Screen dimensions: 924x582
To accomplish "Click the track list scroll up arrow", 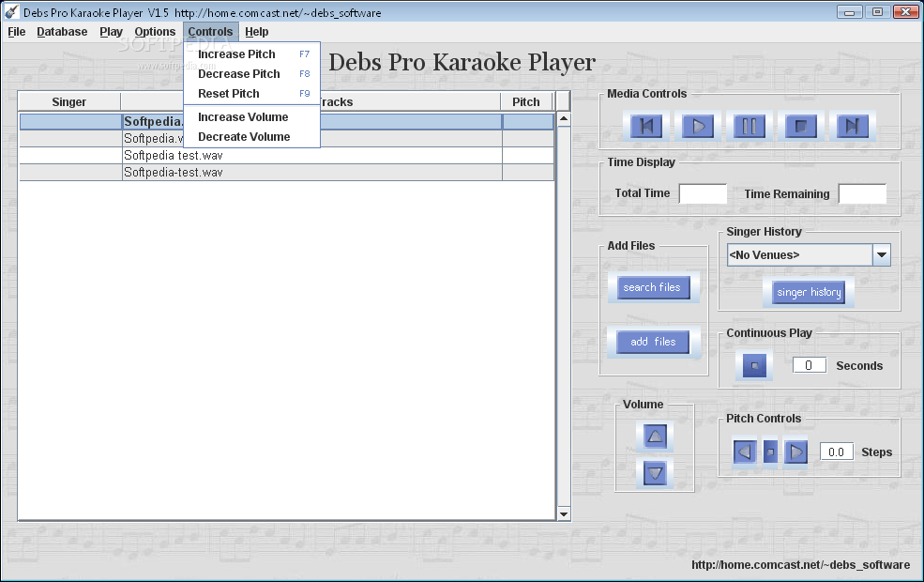I will point(564,118).
